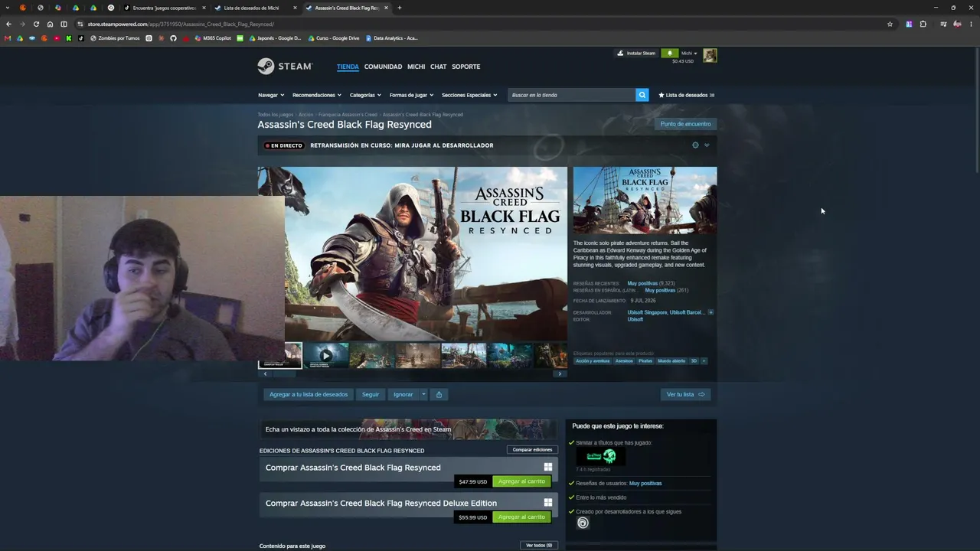
Task: Click the Ignorar button
Action: pyautogui.click(x=403, y=395)
